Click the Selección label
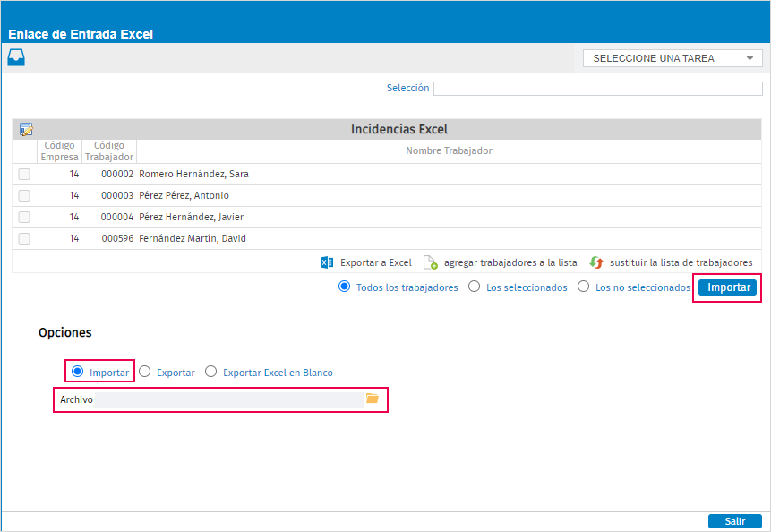Image resolution: width=771 pixels, height=532 pixels. click(407, 88)
